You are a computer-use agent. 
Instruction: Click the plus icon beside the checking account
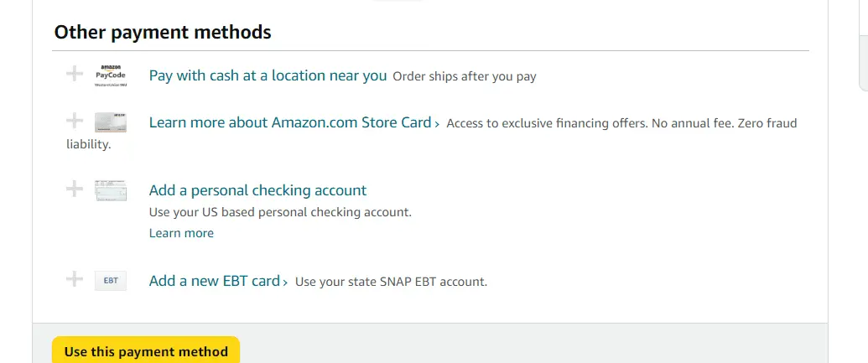tap(75, 189)
